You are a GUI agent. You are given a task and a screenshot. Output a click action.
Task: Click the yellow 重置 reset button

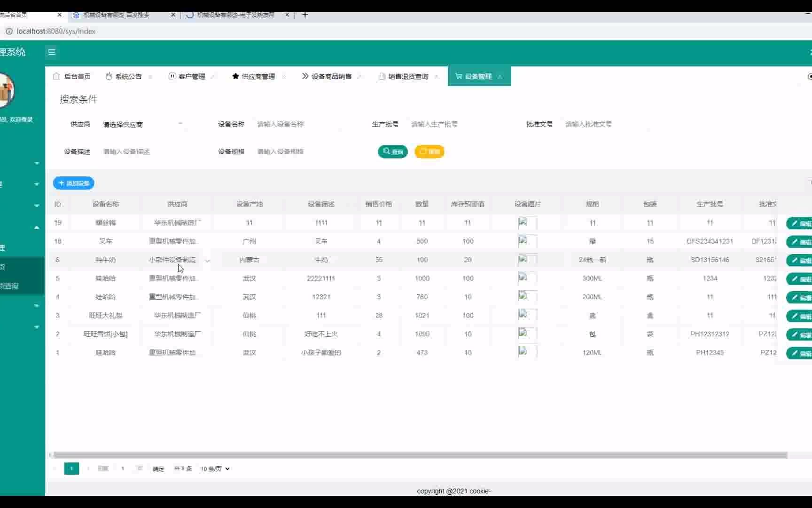tap(429, 151)
